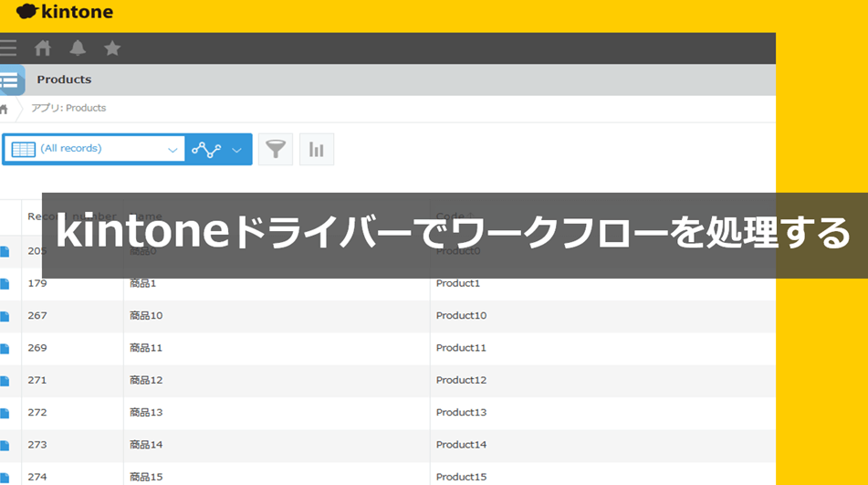This screenshot has height=485, width=868.
Task: Open the (All records) view dropdown
Action: pyautogui.click(x=95, y=149)
